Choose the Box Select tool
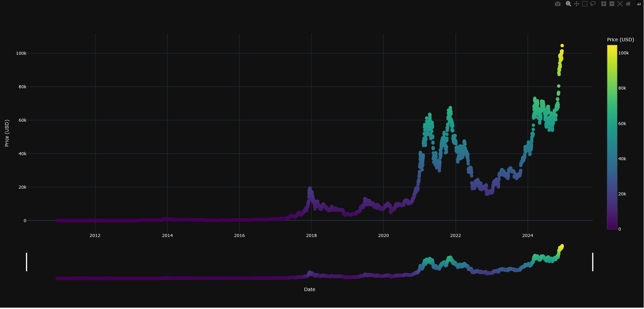 pos(585,4)
